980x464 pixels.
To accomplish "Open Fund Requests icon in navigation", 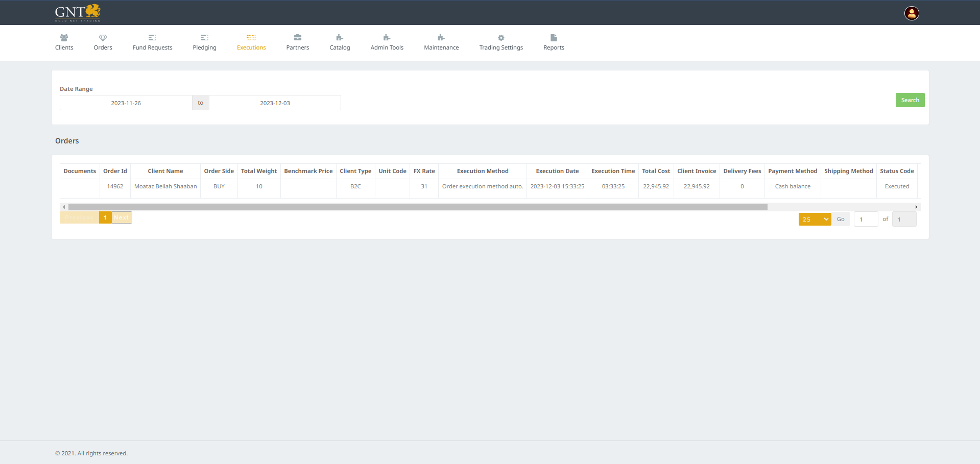I will click(152, 38).
